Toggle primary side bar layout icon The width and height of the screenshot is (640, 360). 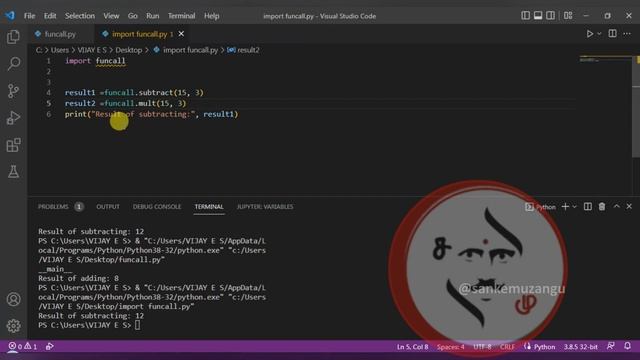click(526, 16)
